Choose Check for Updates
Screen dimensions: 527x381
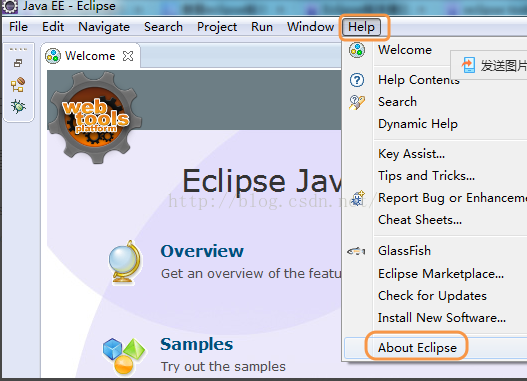point(432,296)
